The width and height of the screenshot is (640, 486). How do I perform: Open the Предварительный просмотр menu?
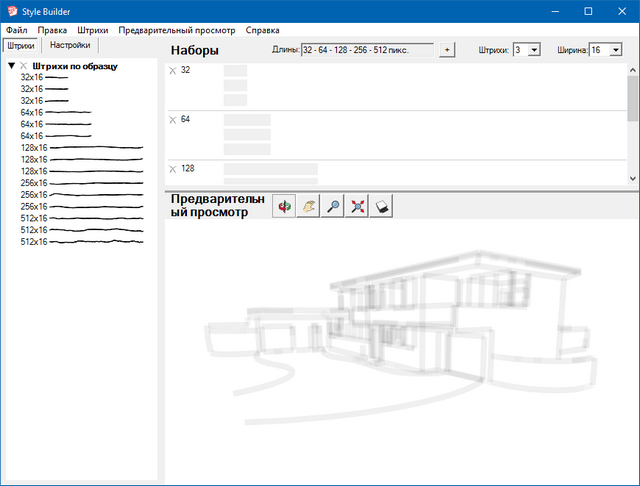click(x=177, y=30)
